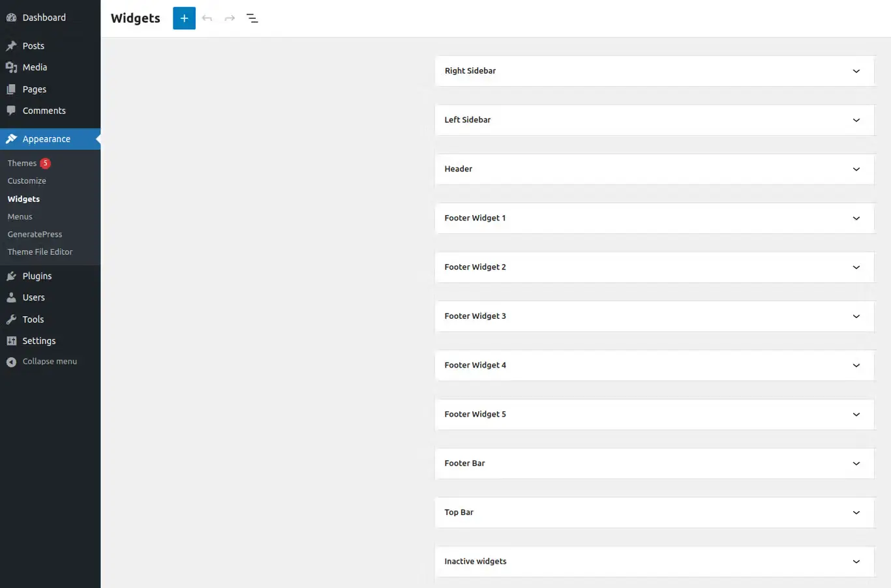Expand the Top Bar widget area
Image resolution: width=891 pixels, height=588 pixels.
coord(856,512)
